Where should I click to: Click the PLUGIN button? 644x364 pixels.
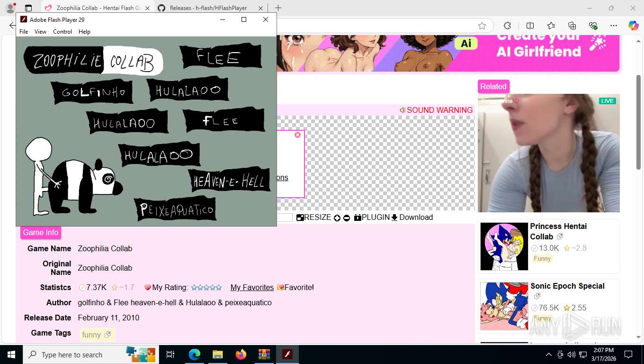pos(372,218)
